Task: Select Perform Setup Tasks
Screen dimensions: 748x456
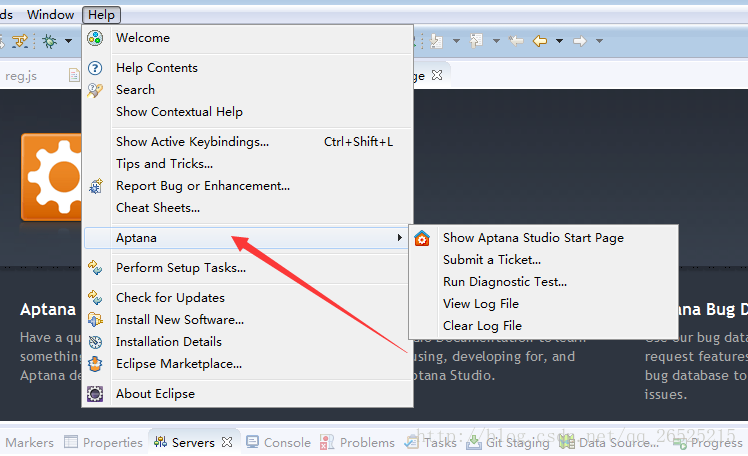Action: click(x=247, y=268)
